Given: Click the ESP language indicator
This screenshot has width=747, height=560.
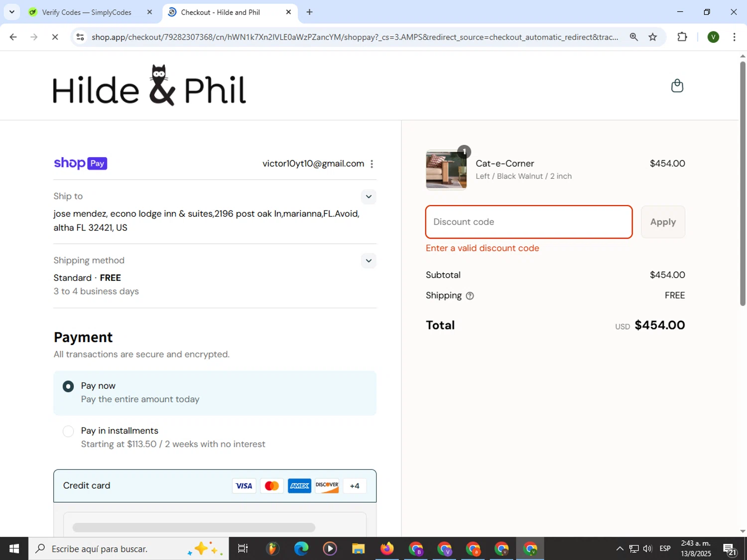Looking at the screenshot, I should (665, 549).
